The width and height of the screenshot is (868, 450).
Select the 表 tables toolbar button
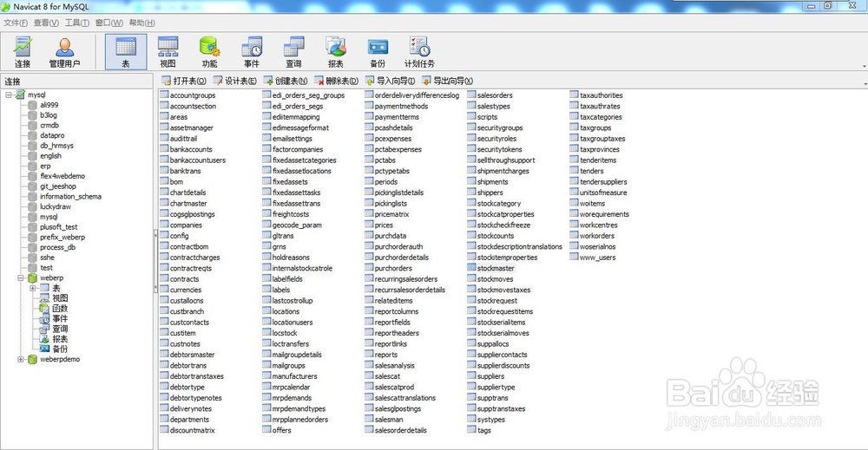click(x=126, y=52)
